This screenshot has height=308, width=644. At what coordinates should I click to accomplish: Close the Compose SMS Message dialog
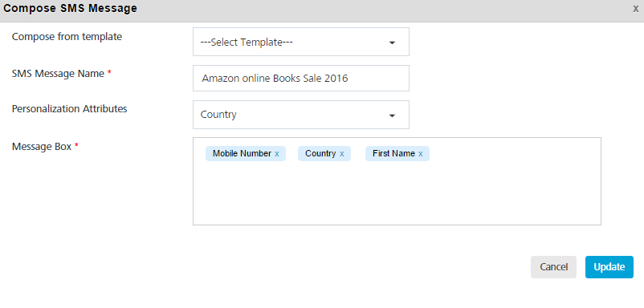pyautogui.click(x=635, y=9)
